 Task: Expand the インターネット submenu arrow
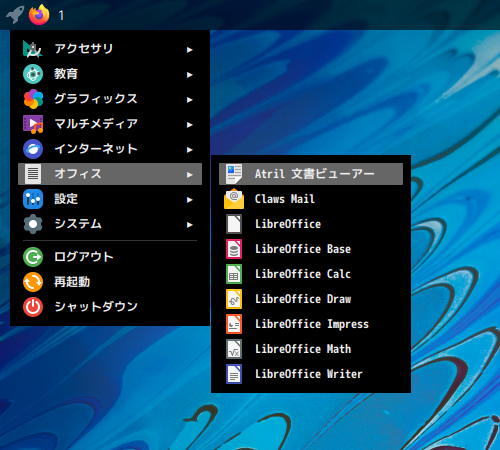click(190, 150)
